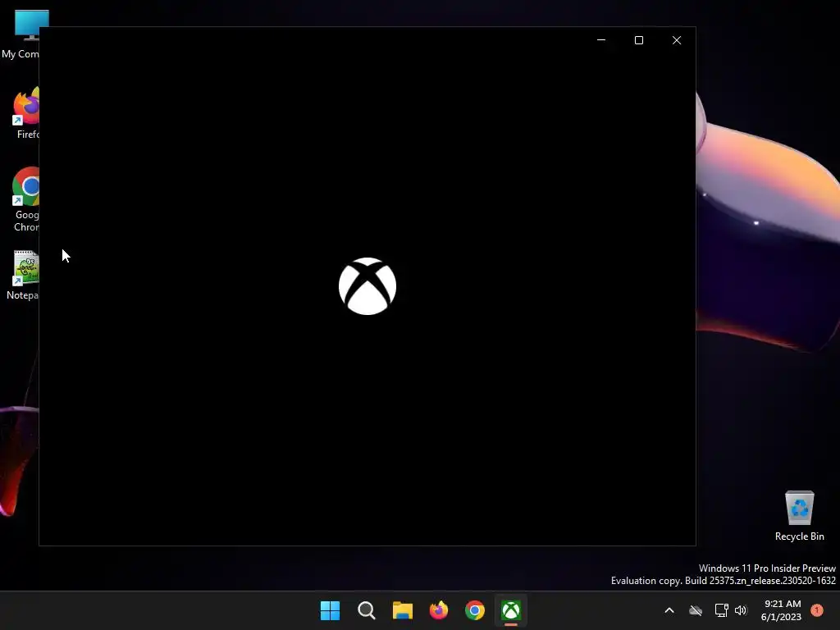Image resolution: width=840 pixels, height=630 pixels.
Task: Select the Xbox app taskbar icon
Action: 511,610
